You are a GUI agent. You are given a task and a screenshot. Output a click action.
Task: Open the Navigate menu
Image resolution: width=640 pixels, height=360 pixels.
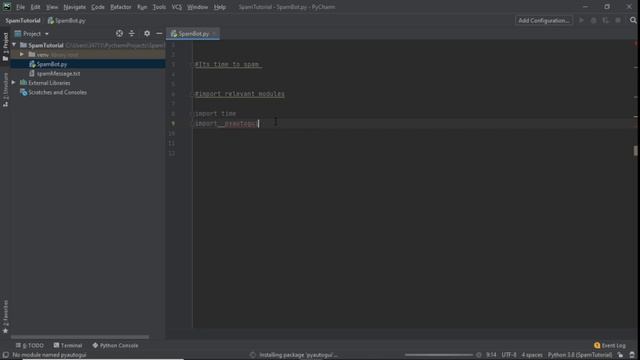click(75, 7)
